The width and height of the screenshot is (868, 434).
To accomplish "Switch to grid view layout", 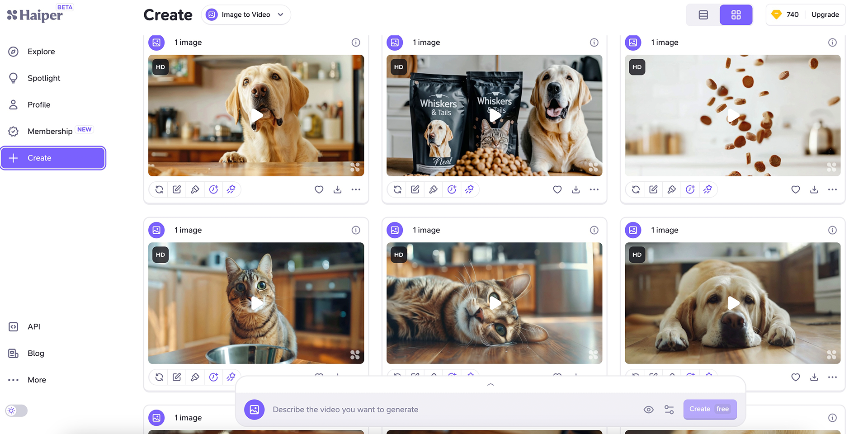I will coord(736,15).
